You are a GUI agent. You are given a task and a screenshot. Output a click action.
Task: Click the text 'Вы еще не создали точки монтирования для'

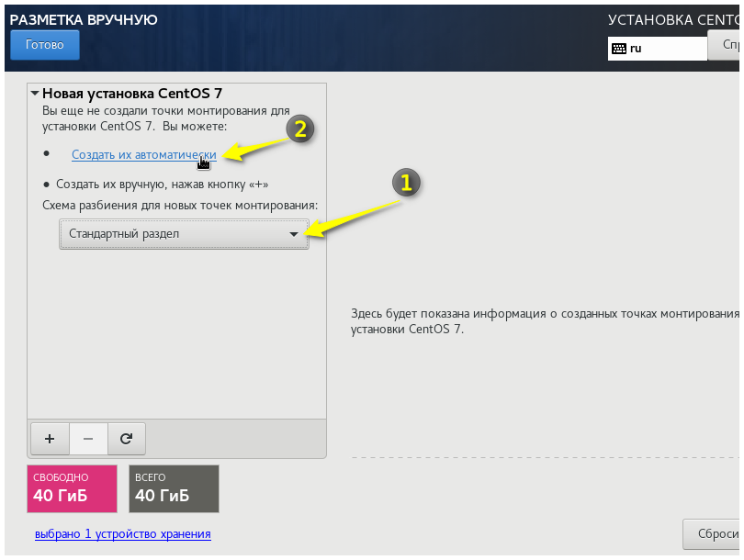click(x=166, y=110)
